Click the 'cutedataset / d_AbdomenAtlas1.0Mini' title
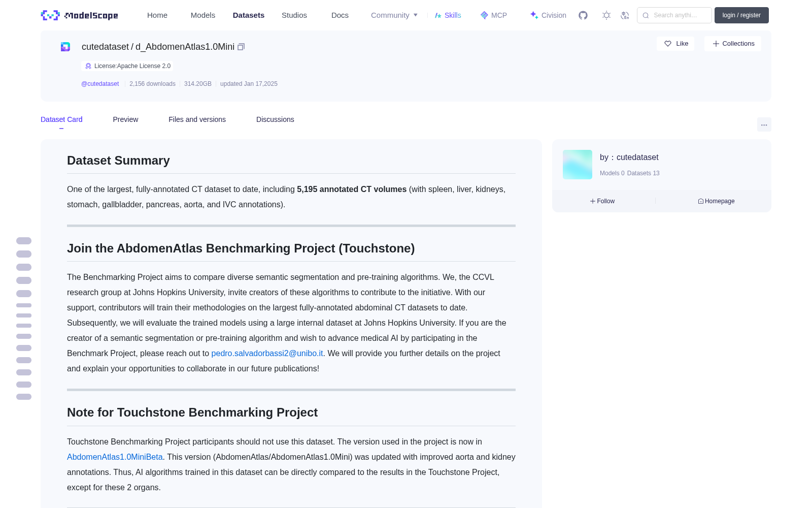The height and width of the screenshot is (508, 812). click(x=158, y=47)
